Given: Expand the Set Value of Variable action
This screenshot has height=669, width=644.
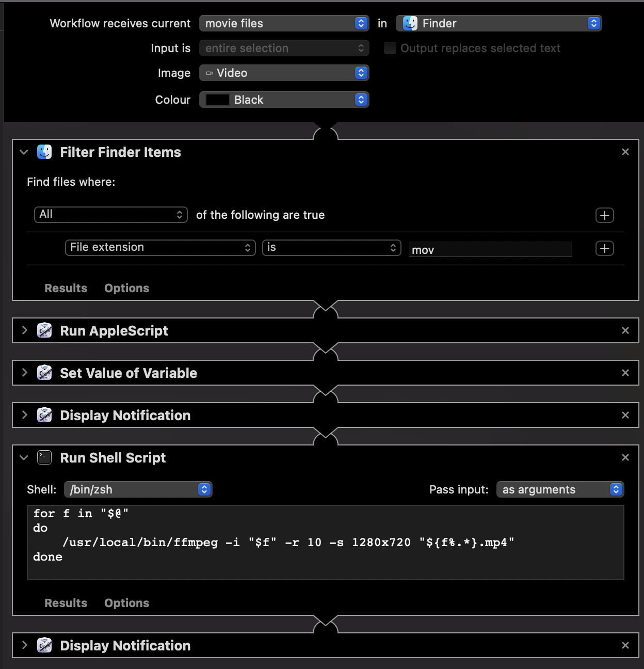Looking at the screenshot, I should point(24,373).
